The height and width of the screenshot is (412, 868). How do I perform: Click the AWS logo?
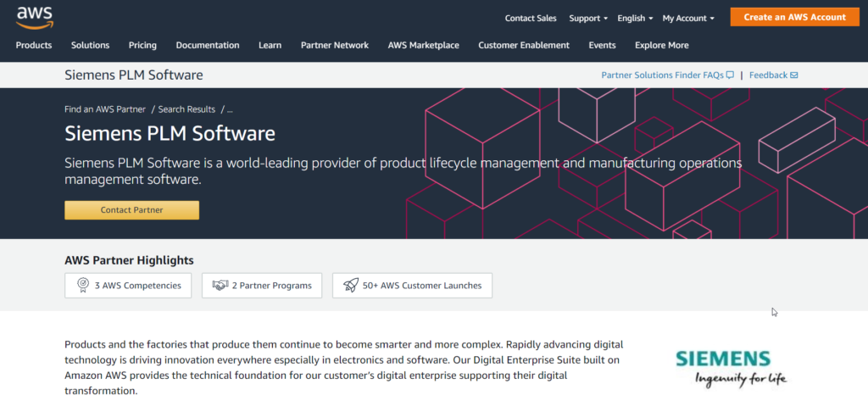point(33,17)
